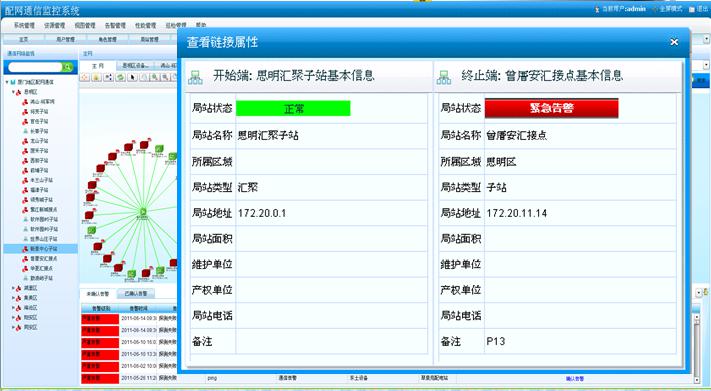Switch to 全屏模式 fullscreen
This screenshot has width=711, height=391.
click(671, 9)
